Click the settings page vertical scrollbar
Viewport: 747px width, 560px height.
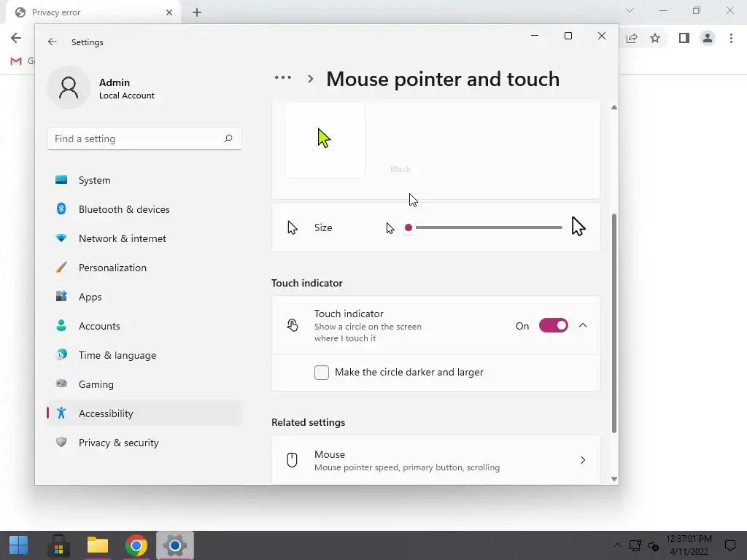[614, 323]
